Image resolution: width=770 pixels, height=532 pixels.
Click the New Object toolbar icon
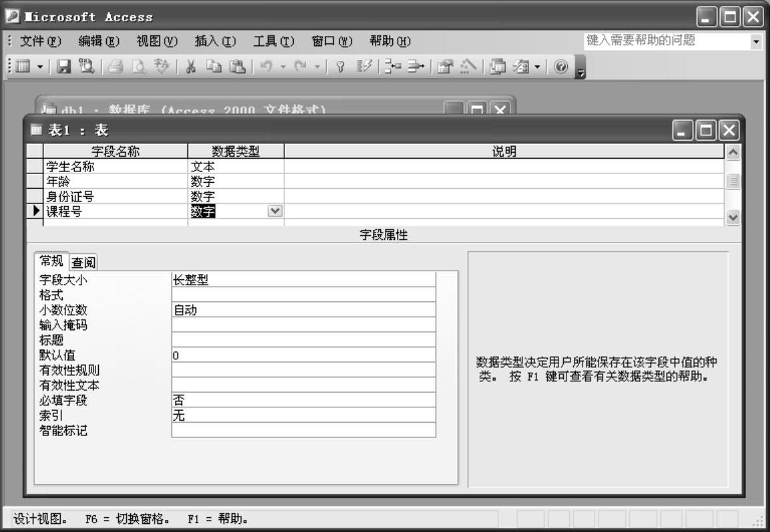pos(521,66)
